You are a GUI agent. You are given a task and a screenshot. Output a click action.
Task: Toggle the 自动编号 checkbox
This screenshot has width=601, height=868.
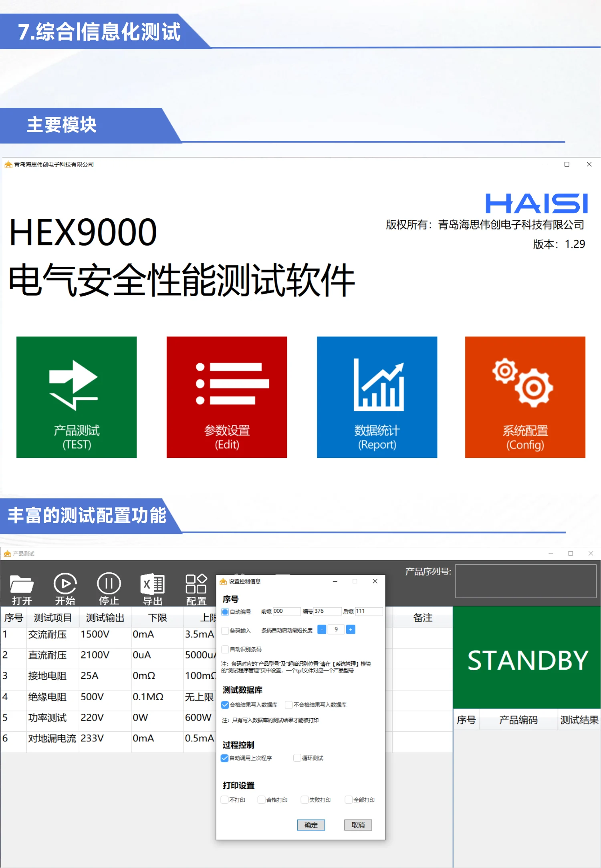point(225,612)
